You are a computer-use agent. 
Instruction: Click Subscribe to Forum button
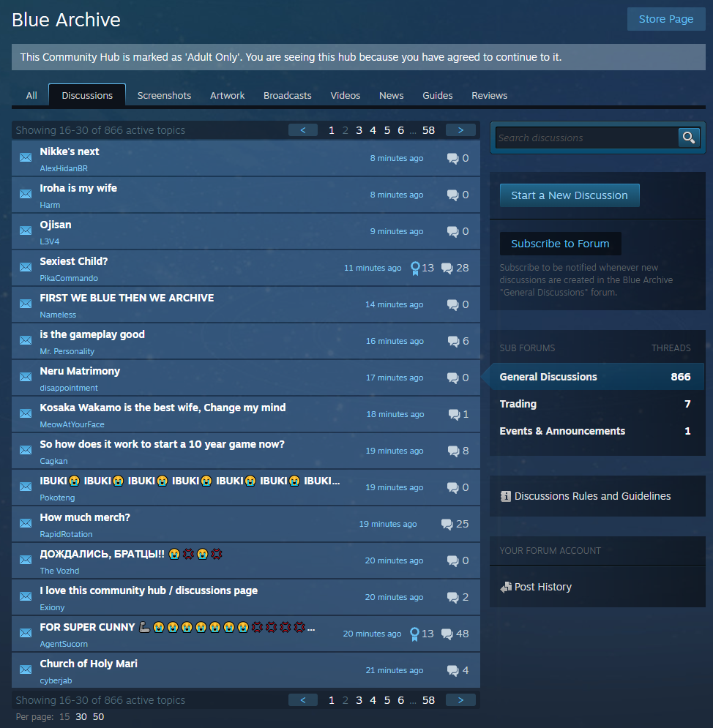pyautogui.click(x=560, y=244)
